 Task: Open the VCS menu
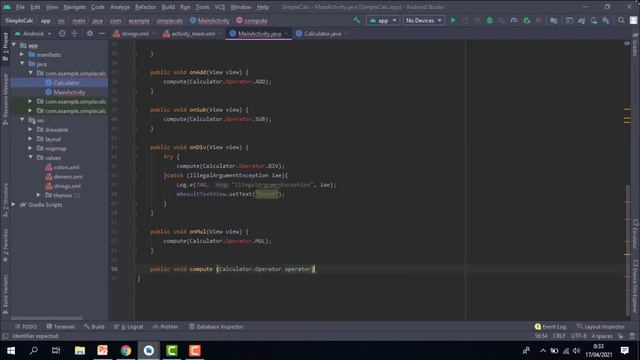click(x=220, y=7)
